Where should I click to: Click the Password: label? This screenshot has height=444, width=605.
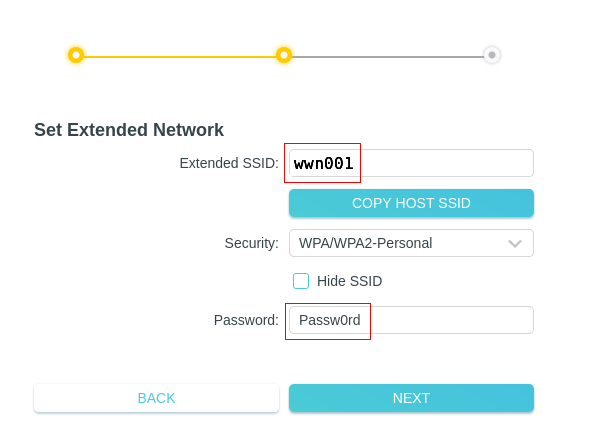click(x=246, y=320)
